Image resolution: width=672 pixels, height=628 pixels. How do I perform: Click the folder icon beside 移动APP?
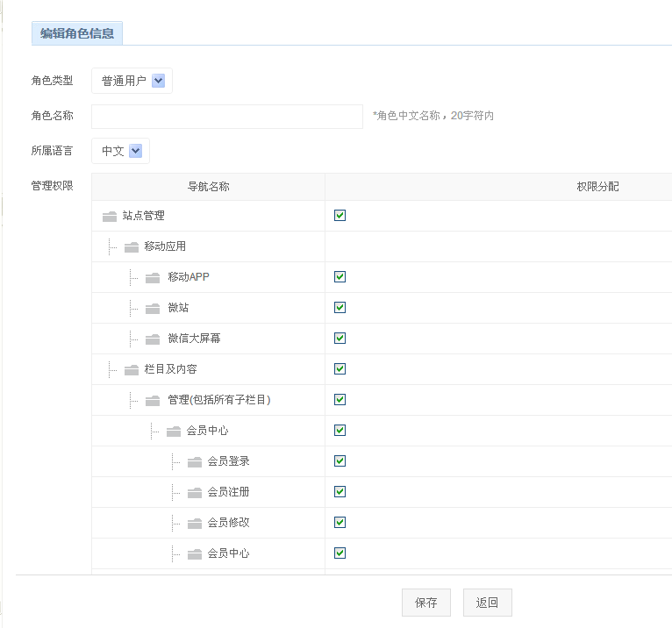153,277
